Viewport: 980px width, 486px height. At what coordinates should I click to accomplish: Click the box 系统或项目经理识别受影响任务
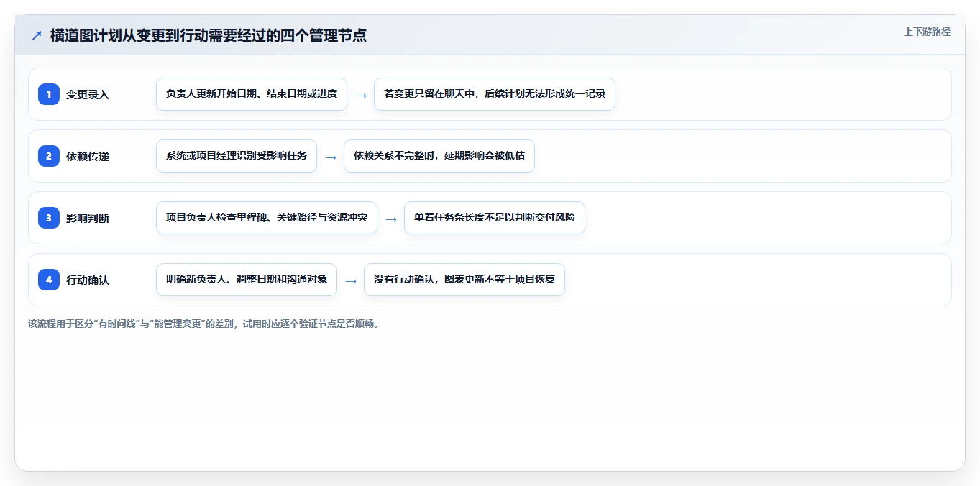coord(237,156)
